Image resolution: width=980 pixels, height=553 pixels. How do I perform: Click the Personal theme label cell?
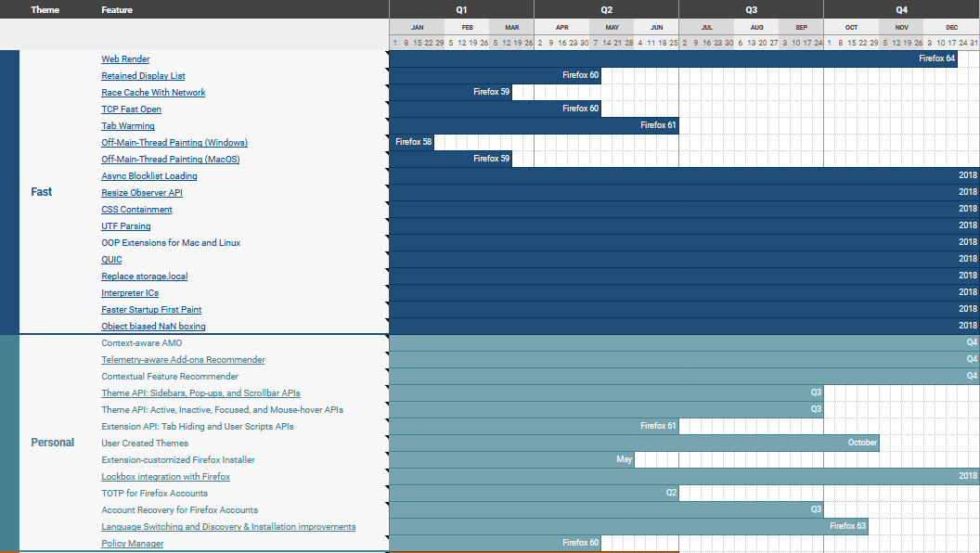(53, 443)
